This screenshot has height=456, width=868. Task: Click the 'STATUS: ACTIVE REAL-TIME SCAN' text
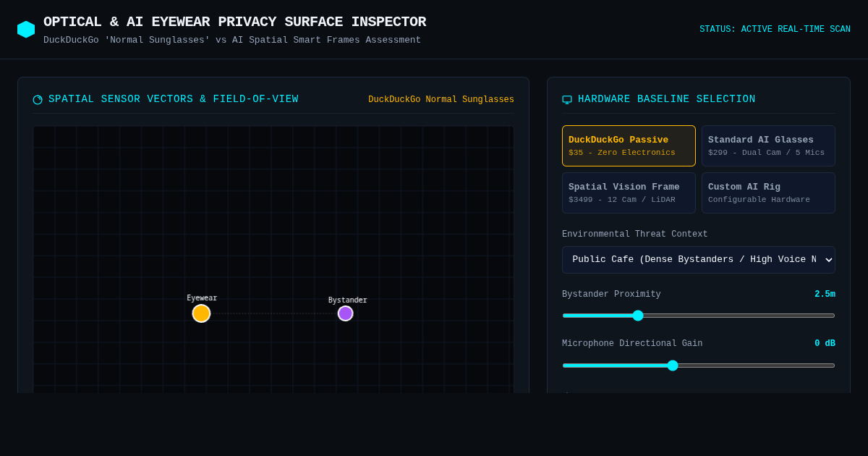pyautogui.click(x=775, y=30)
